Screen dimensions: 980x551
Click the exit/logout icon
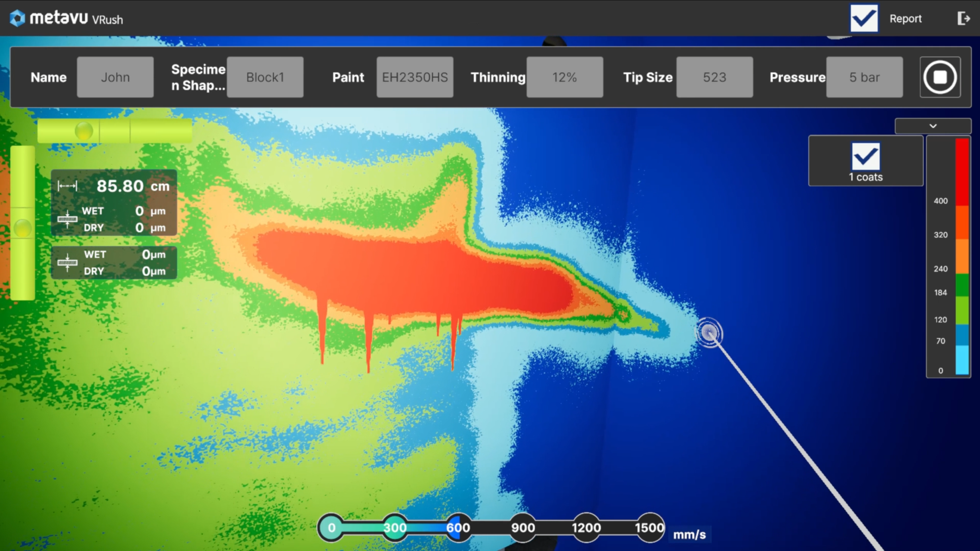[963, 18]
